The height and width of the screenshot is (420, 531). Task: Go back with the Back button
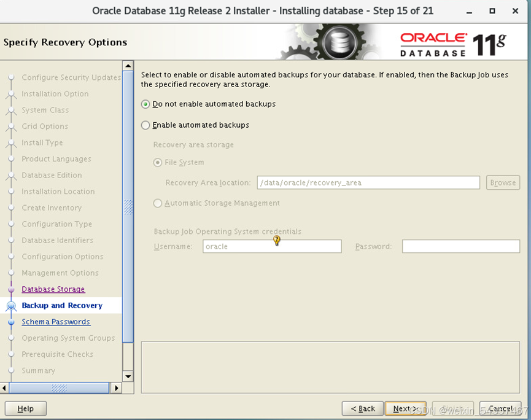(362, 408)
